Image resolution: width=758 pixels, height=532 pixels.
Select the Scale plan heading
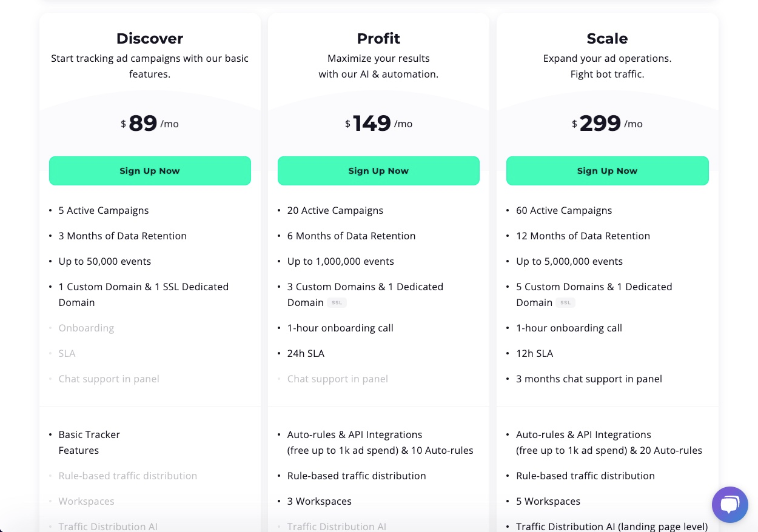(x=607, y=38)
